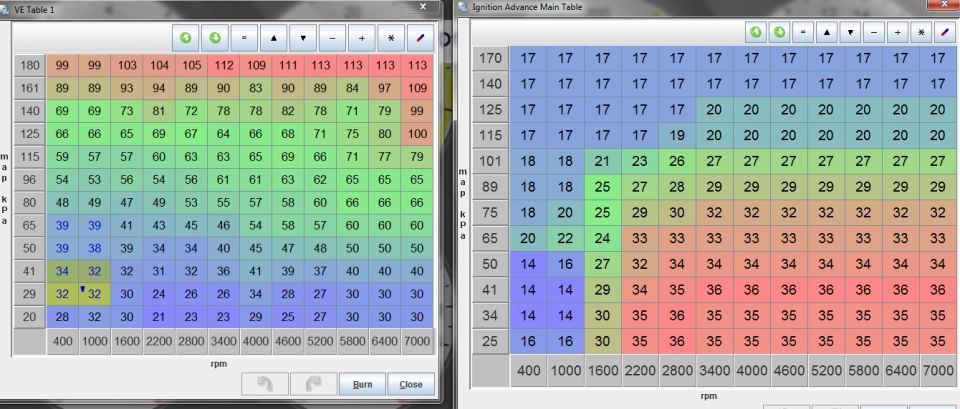Close the VE Table 1 window via title X

tap(422, 6)
